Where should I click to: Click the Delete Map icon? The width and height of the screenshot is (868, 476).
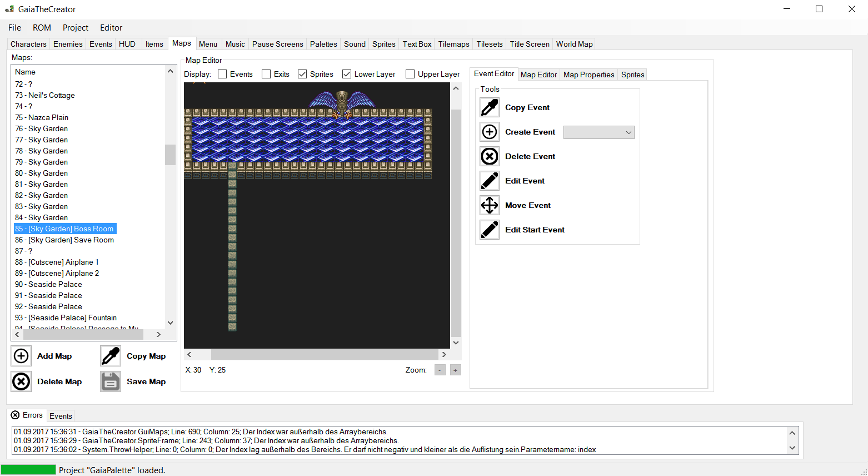pyautogui.click(x=21, y=381)
